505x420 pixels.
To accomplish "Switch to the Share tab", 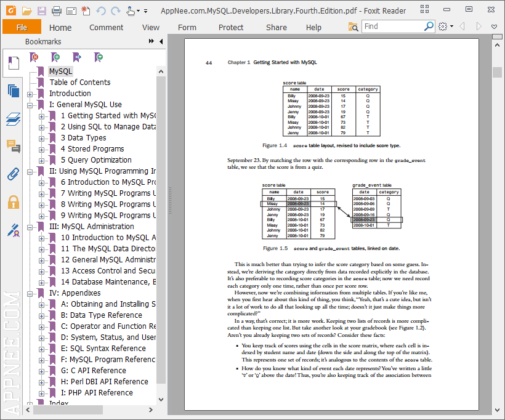I will [x=277, y=27].
